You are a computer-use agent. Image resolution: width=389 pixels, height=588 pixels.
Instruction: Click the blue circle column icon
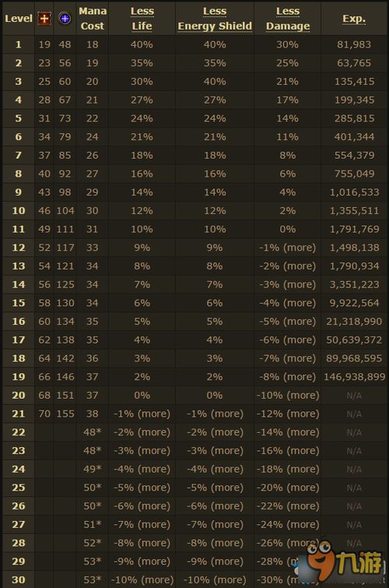[65, 19]
